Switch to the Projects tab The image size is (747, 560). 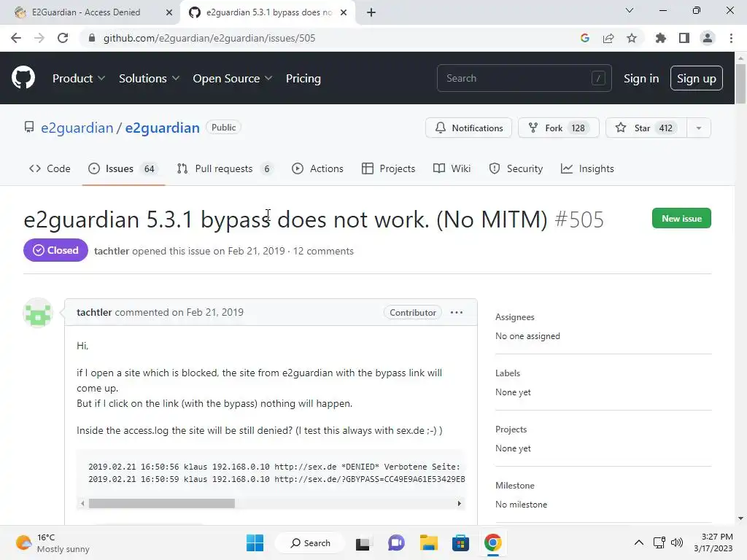pos(389,168)
